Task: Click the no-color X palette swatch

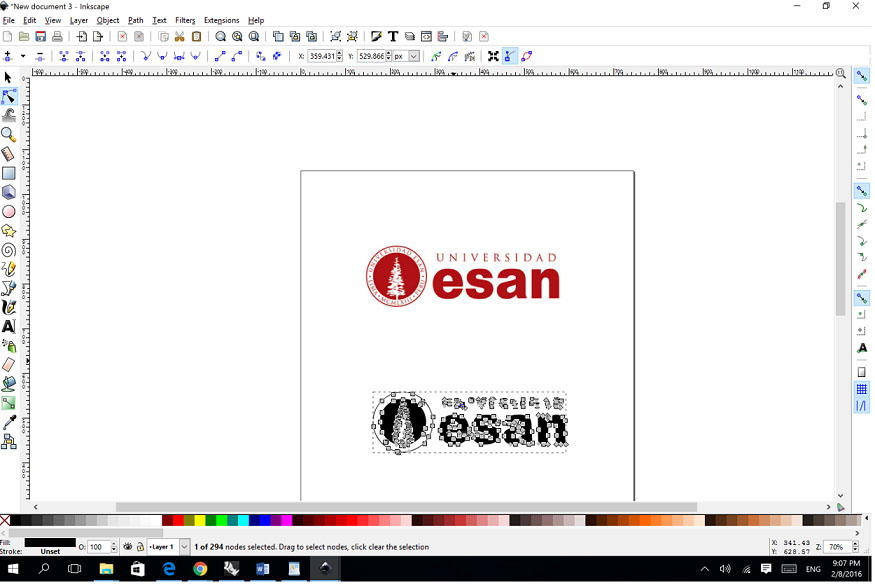Action: click(5, 521)
